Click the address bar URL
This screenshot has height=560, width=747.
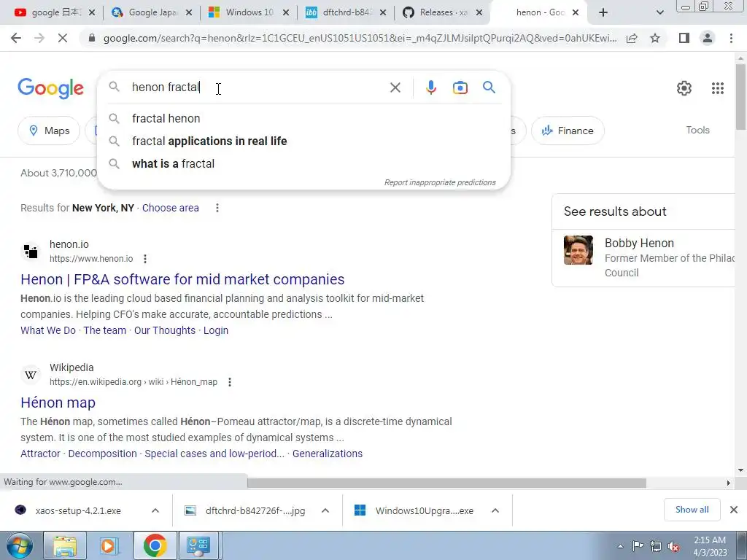pos(360,38)
